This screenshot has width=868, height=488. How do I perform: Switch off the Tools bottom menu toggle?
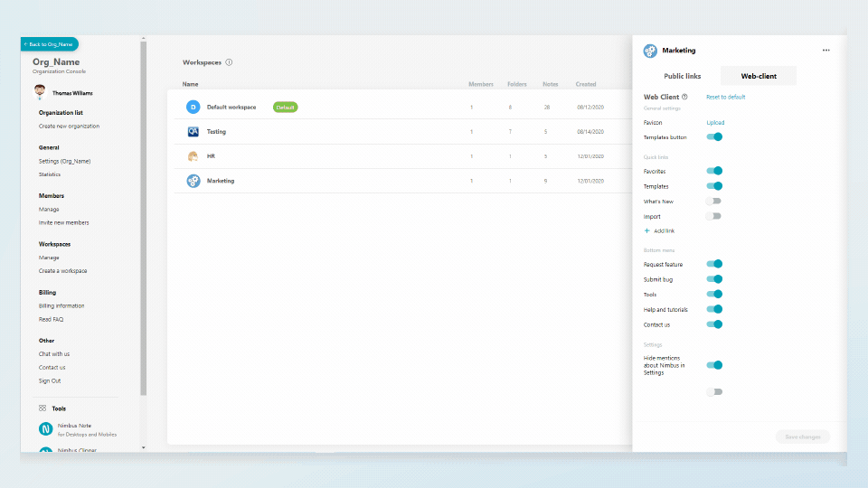714,295
